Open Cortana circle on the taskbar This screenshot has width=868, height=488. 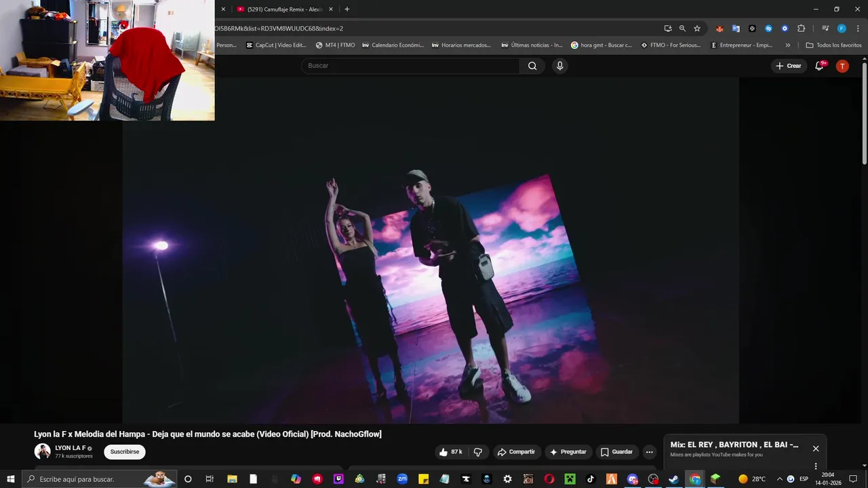click(x=188, y=479)
